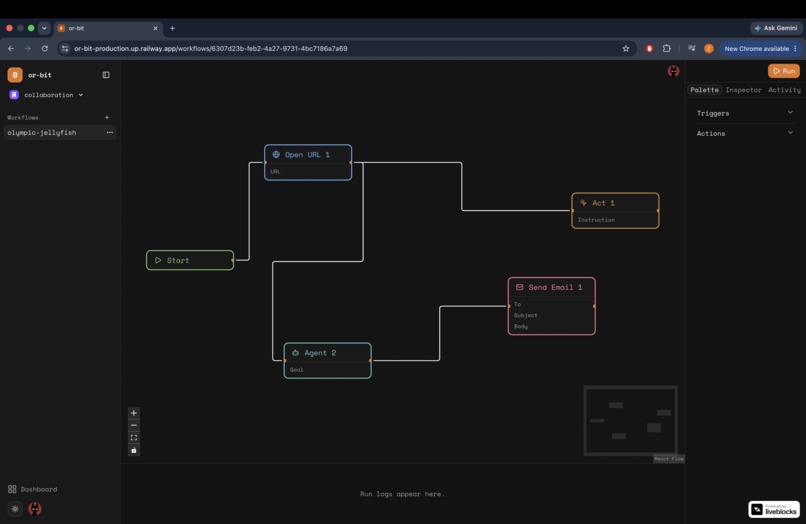Open a new browser tab

point(172,28)
